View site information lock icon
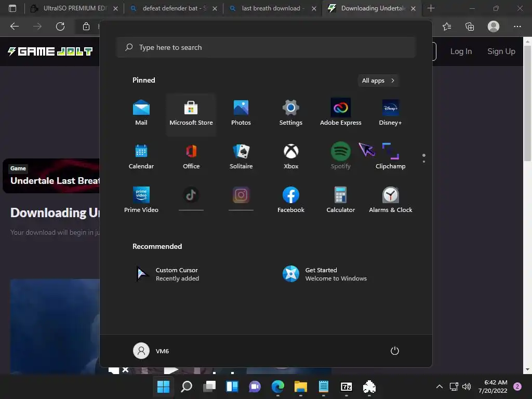Screen dimensions: 532x399 (x=86, y=26)
